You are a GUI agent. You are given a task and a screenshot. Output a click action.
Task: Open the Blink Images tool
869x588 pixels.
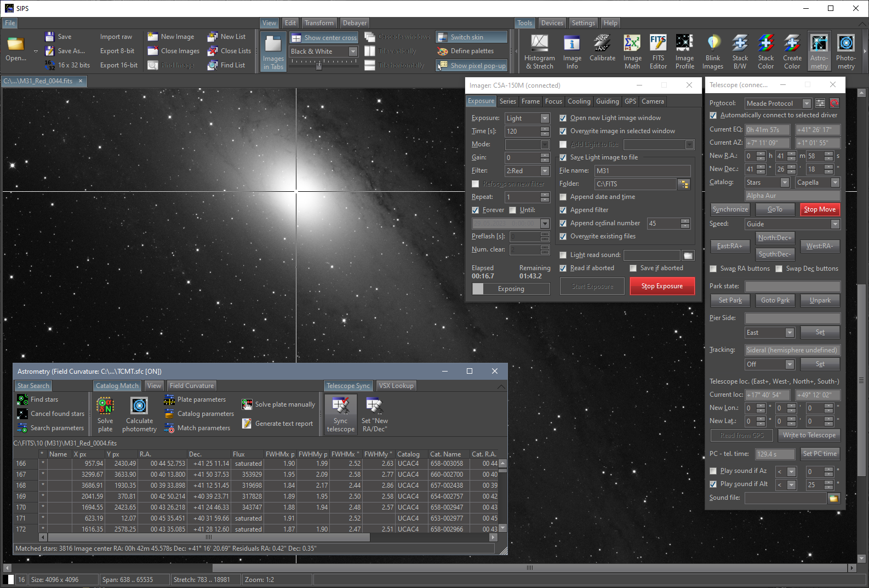pos(712,52)
